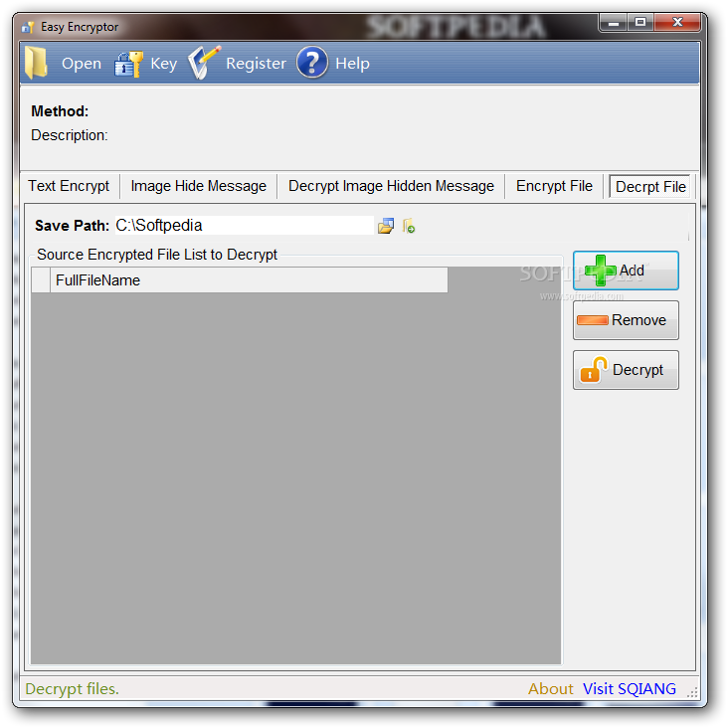
Task: Click the browse save path folder icon
Action: point(386,226)
